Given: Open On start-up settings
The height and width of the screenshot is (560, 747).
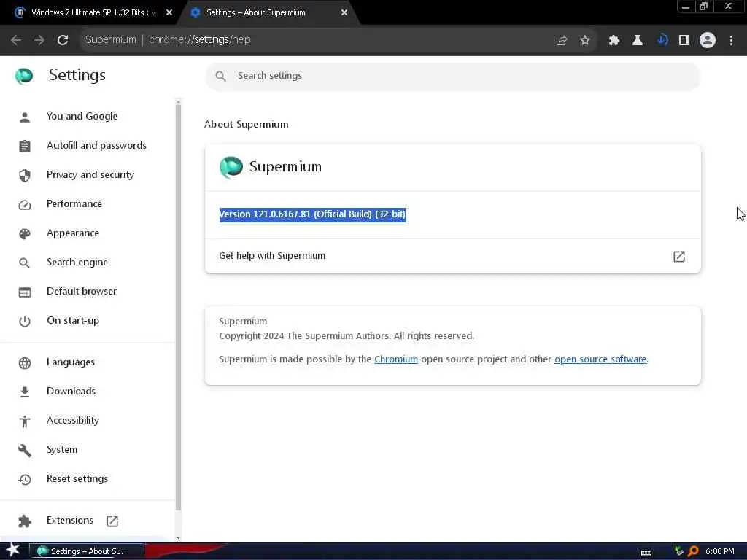Looking at the screenshot, I should pyautogui.click(x=73, y=321).
